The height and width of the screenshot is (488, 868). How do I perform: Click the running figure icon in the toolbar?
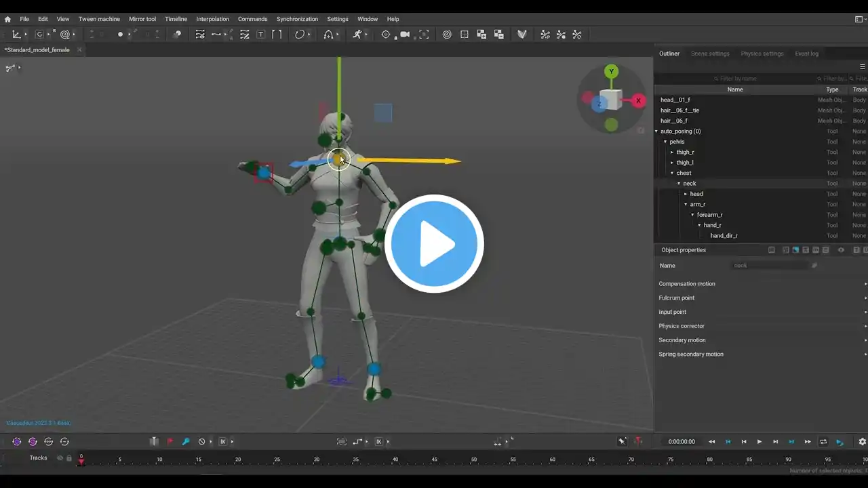pos(357,35)
